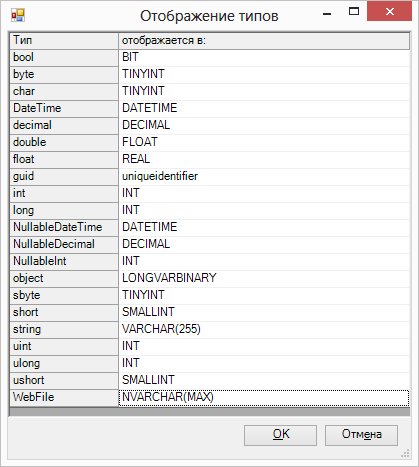
Task: Confirm with the OK button
Action: coord(280,435)
